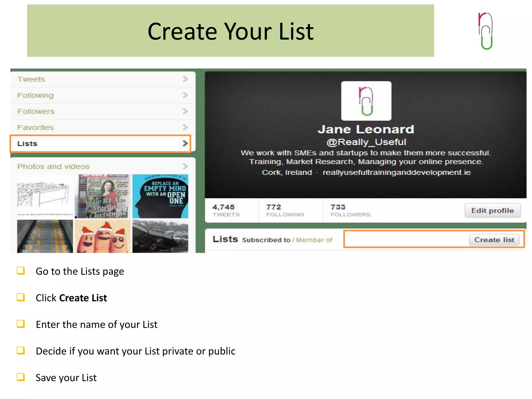Tick the private or public List checkbox
532x399 pixels.
[x=21, y=350]
